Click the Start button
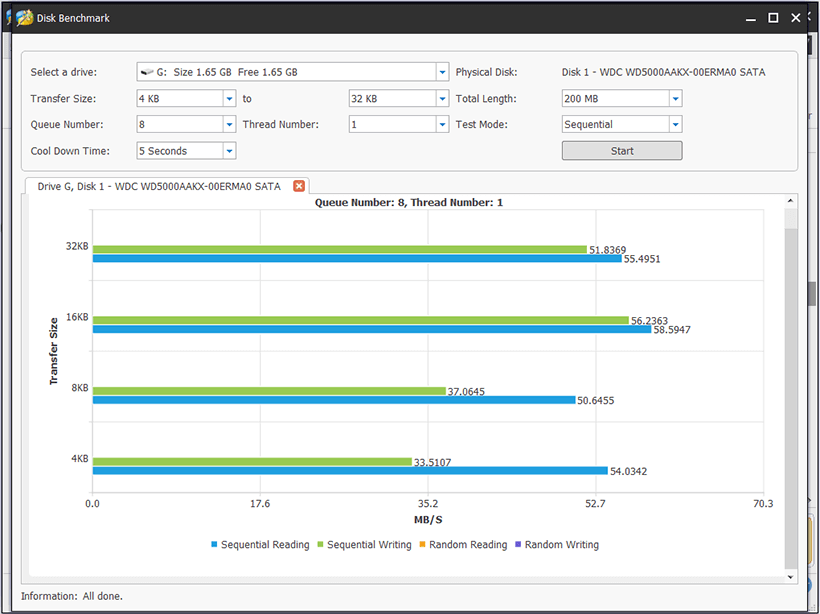 622,151
